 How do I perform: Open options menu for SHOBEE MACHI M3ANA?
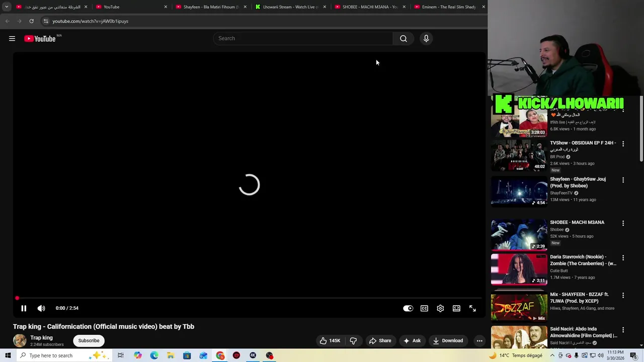tap(623, 223)
